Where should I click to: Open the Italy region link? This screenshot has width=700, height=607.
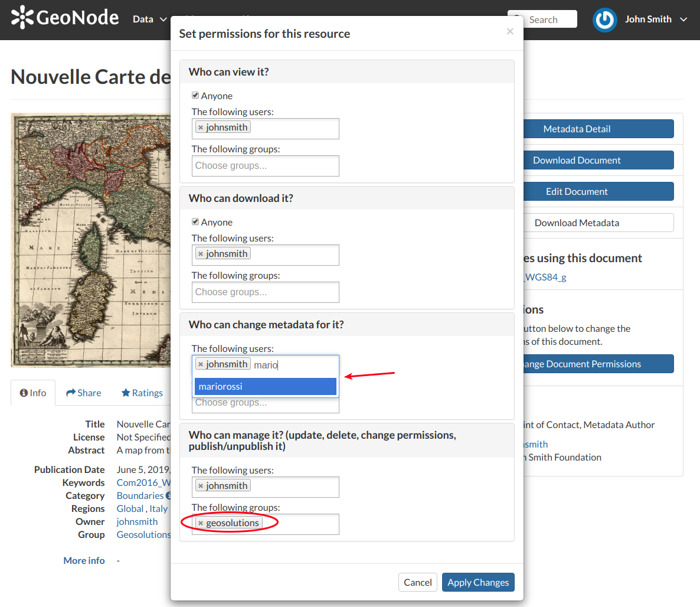coord(159,508)
